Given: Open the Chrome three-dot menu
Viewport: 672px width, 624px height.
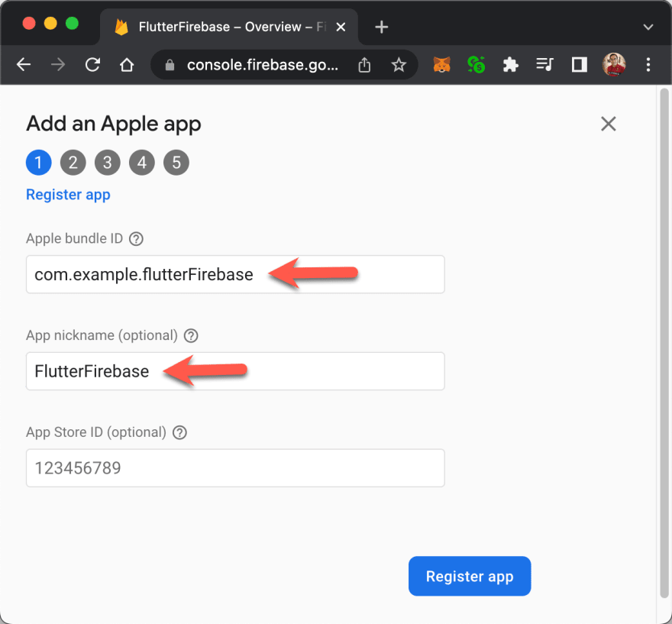Looking at the screenshot, I should click(x=648, y=65).
